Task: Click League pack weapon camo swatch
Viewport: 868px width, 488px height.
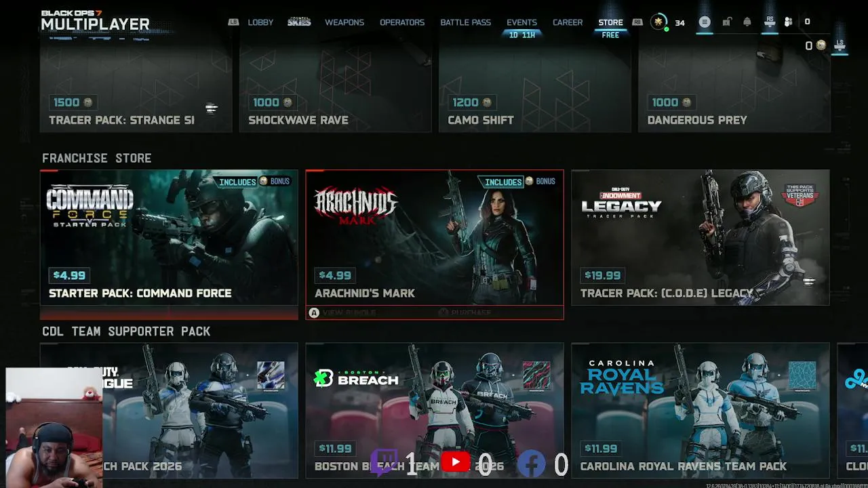Action: coord(271,376)
